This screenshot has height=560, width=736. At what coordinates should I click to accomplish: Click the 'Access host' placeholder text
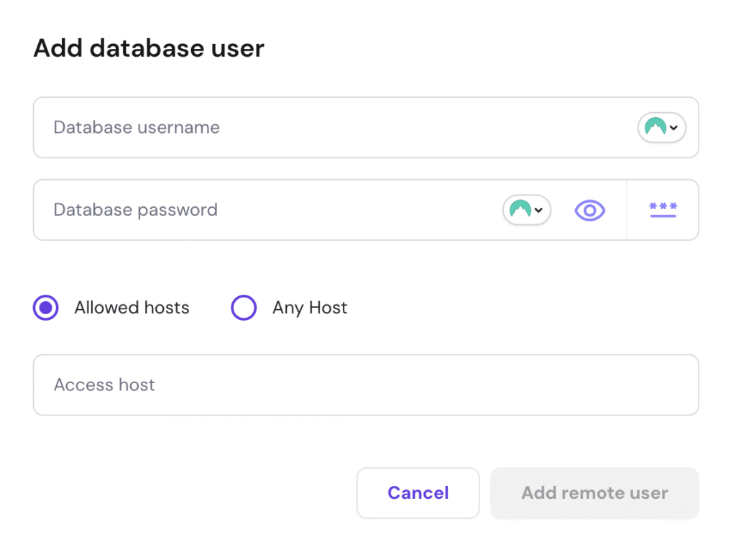click(104, 385)
